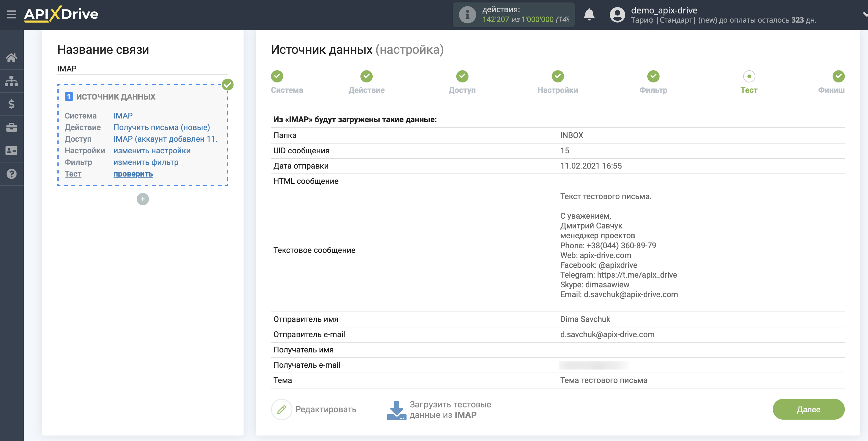
Task: Click the user avatar icon
Action: pyautogui.click(x=617, y=14)
